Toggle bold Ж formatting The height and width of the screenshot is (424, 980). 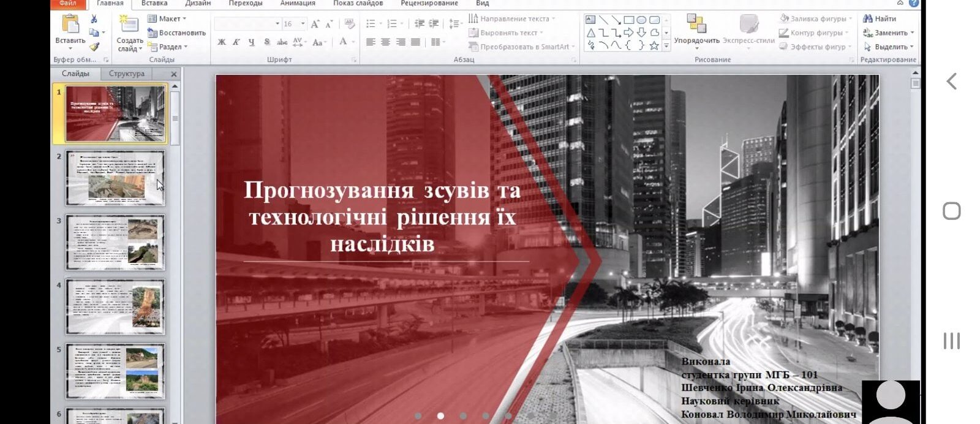[x=222, y=42]
